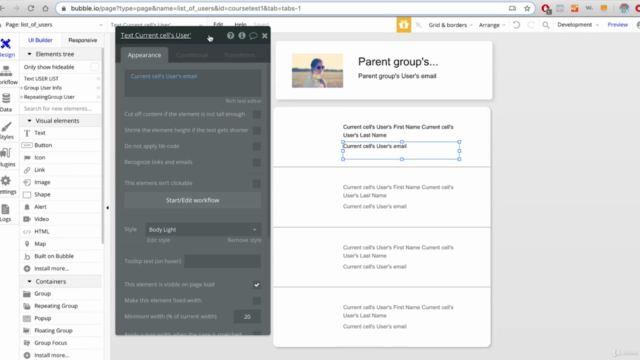Toggle This element isn't clickable checkbox

[x=257, y=183]
